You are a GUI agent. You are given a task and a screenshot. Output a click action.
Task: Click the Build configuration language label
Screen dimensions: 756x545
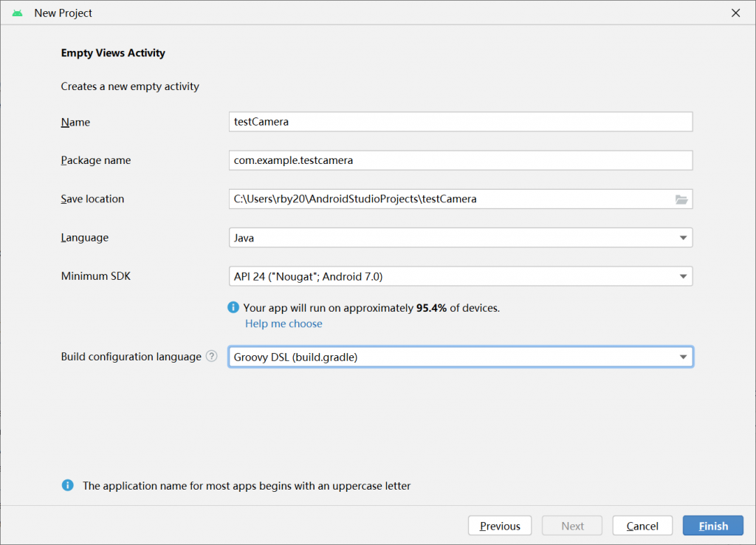click(131, 357)
